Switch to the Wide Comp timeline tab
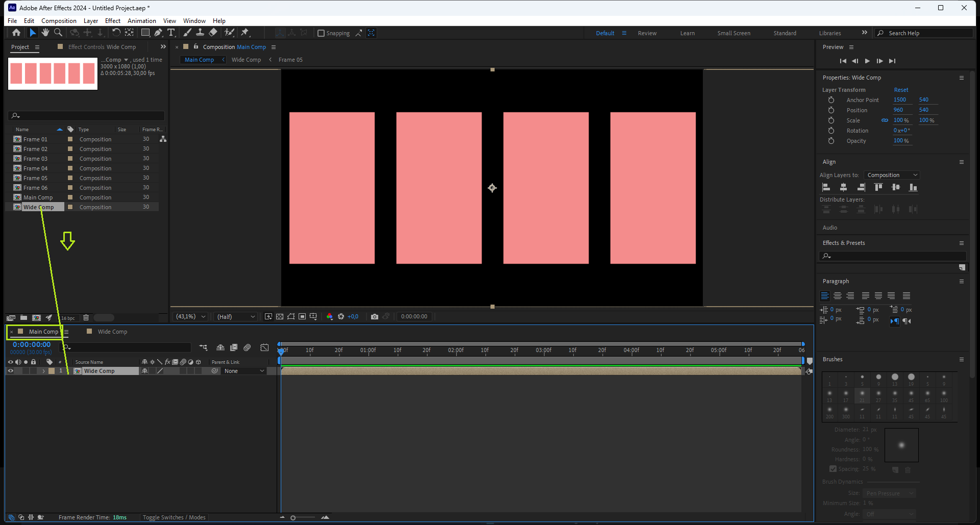Screen dimensions: 980x525 point(112,332)
